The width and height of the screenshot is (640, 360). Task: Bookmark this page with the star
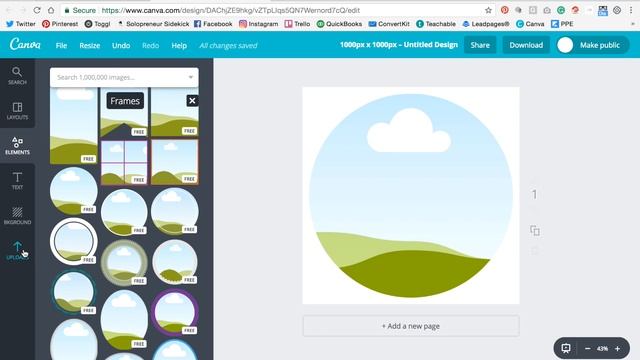(488, 10)
